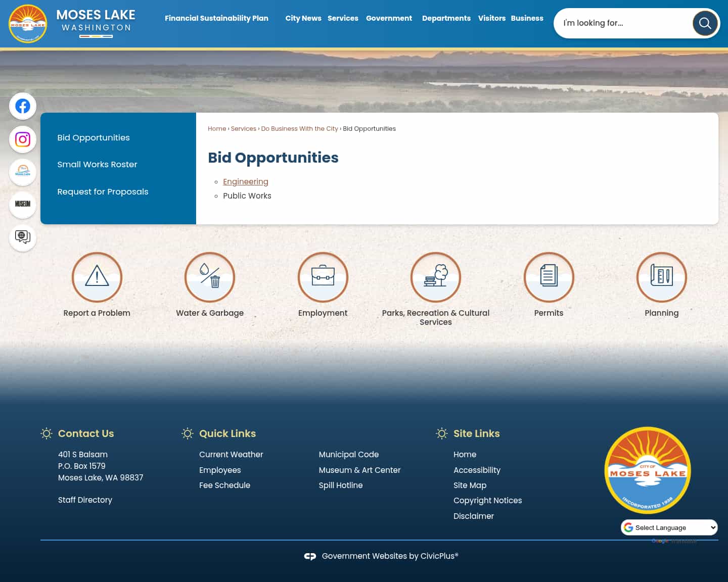The image size is (728, 582).
Task: Click the Planning blueprint icon
Action: pyautogui.click(x=661, y=277)
